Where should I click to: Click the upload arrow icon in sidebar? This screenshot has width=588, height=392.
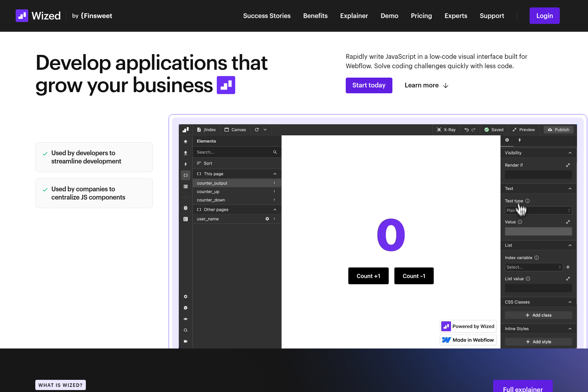185,153
